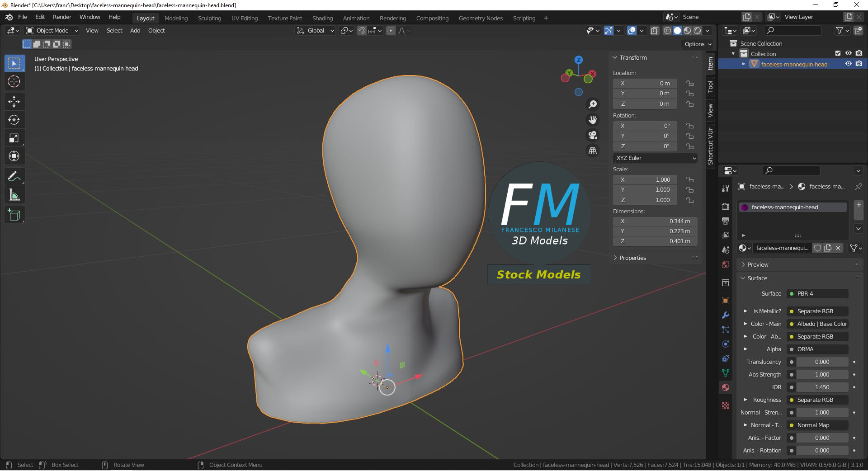The image size is (868, 471).
Task: Unlink the material with X button
Action: pos(838,248)
